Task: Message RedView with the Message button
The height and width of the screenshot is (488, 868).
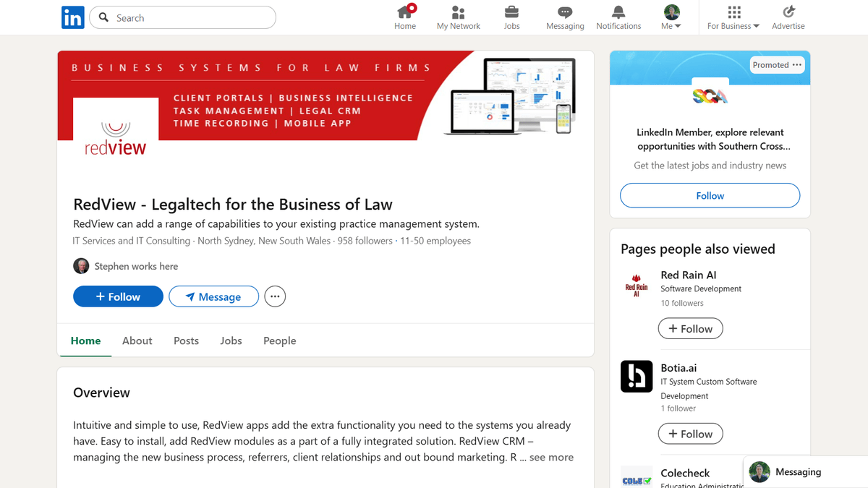Action: (x=213, y=296)
